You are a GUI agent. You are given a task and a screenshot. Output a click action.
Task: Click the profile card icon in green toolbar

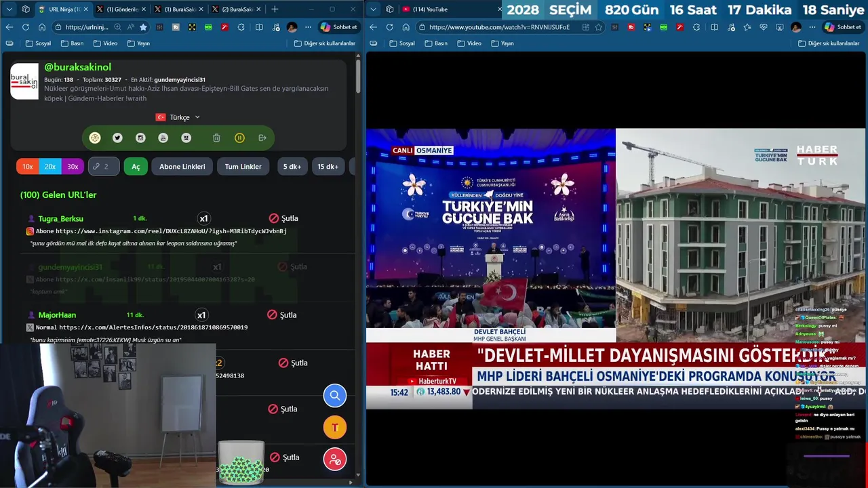tap(186, 138)
